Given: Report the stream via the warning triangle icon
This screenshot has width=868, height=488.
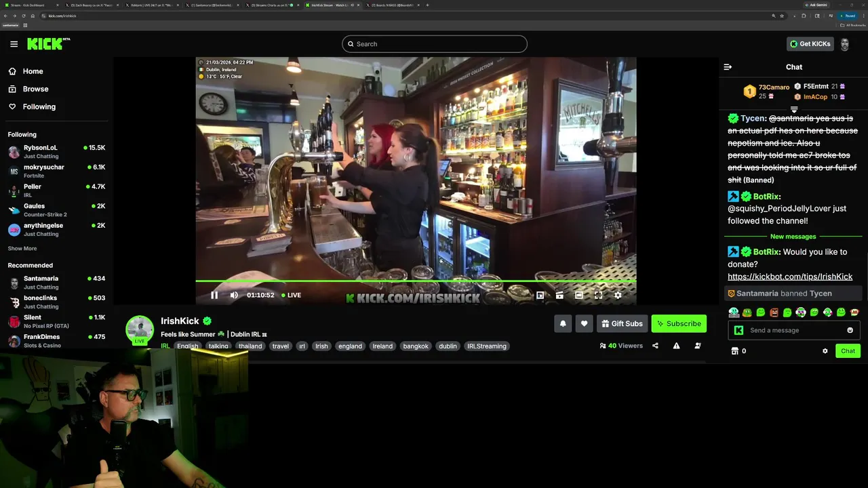Looking at the screenshot, I should (676, 346).
